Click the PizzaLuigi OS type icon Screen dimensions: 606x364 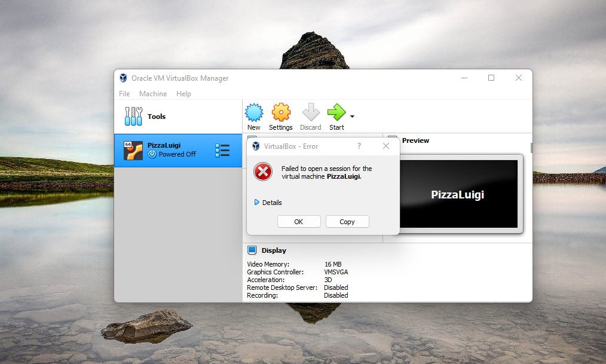pos(133,150)
